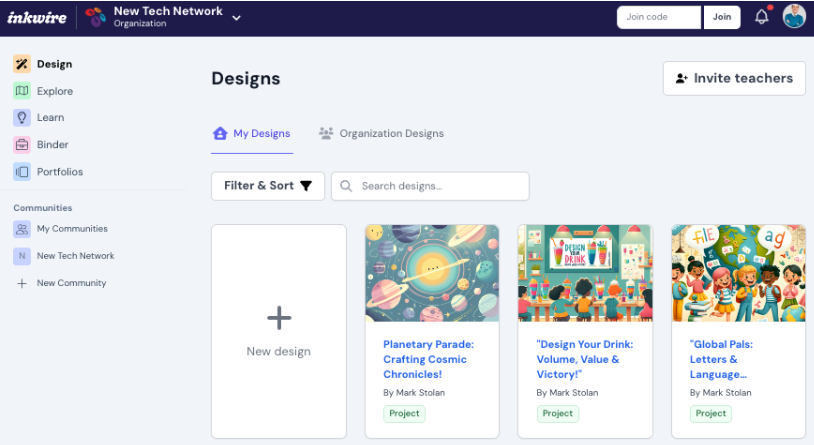This screenshot has width=814, height=445.
Task: Open New Tech Network community link
Action: coord(75,256)
